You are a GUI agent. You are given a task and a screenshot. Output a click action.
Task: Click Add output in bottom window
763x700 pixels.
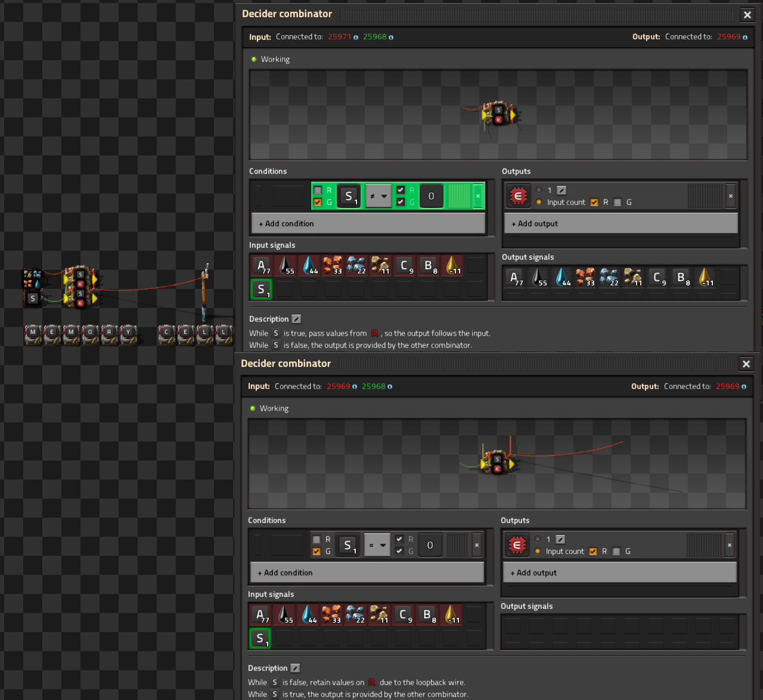620,573
